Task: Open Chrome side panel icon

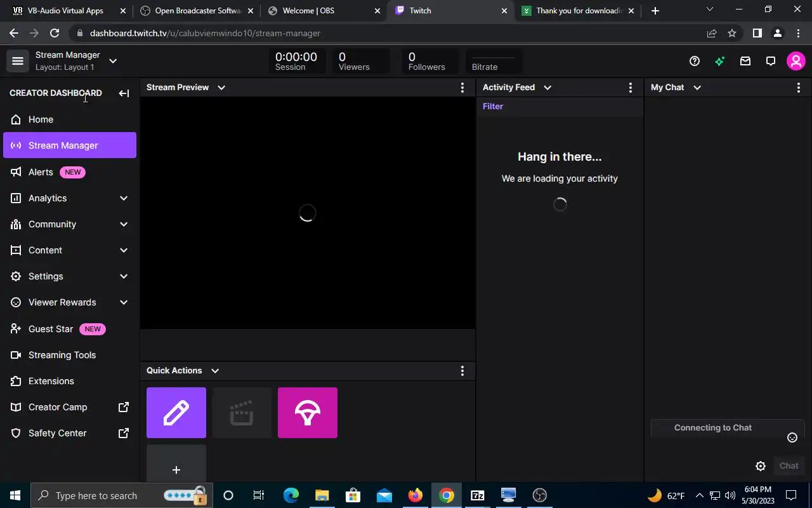Action: [x=757, y=33]
